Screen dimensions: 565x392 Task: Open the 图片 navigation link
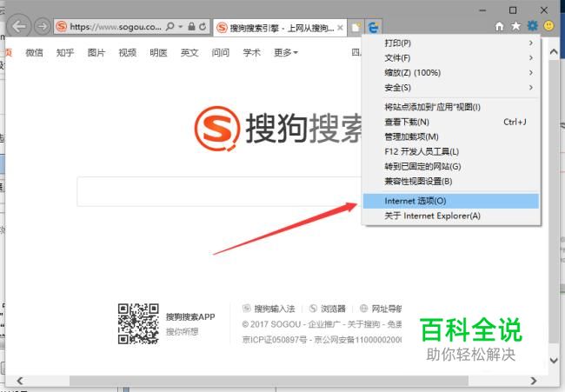click(96, 53)
